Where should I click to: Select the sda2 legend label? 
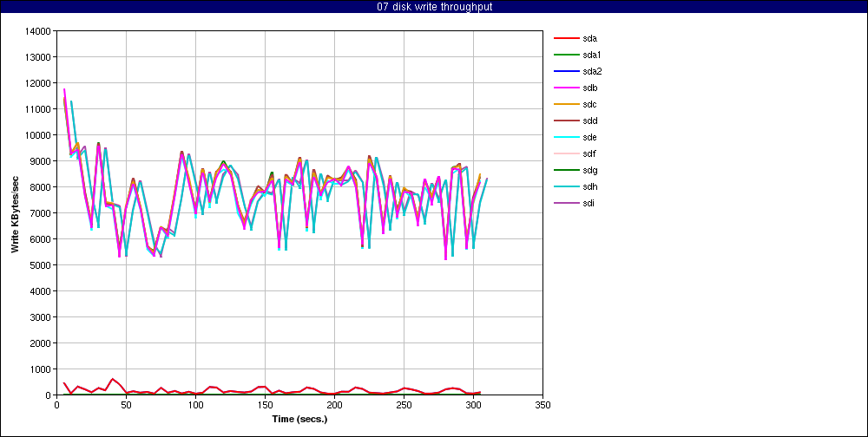point(592,71)
